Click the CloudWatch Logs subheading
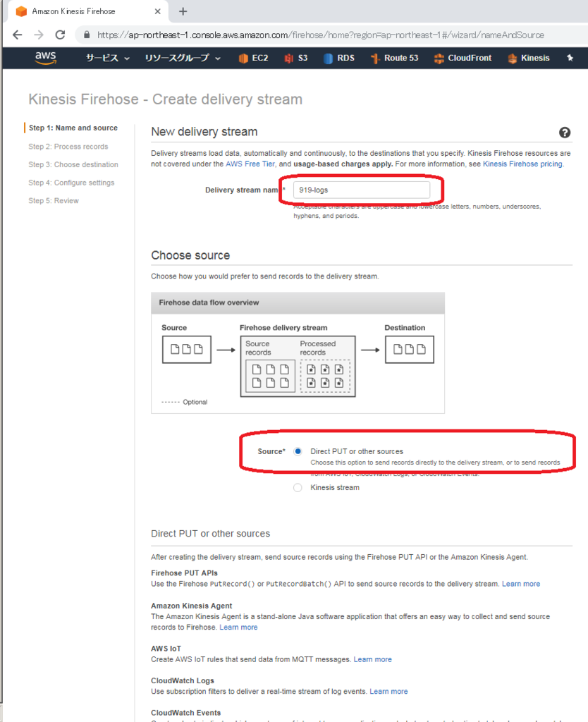Screen dimensions: 588x722 pos(183,681)
